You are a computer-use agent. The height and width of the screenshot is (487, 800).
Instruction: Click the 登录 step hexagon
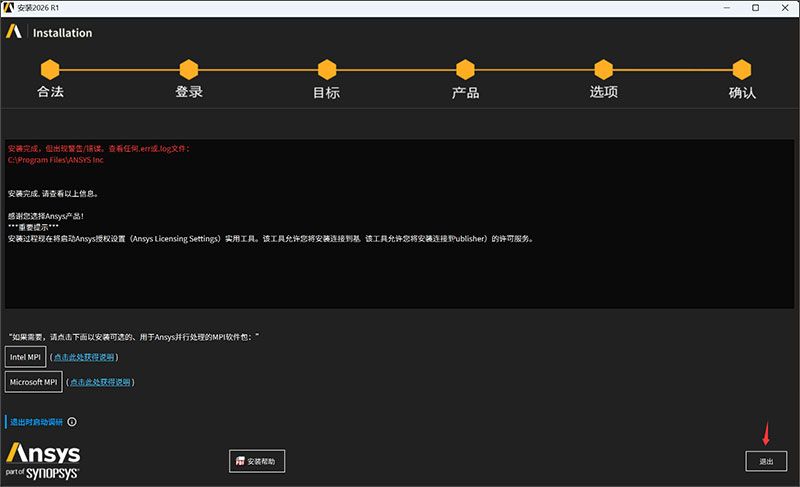click(x=189, y=69)
